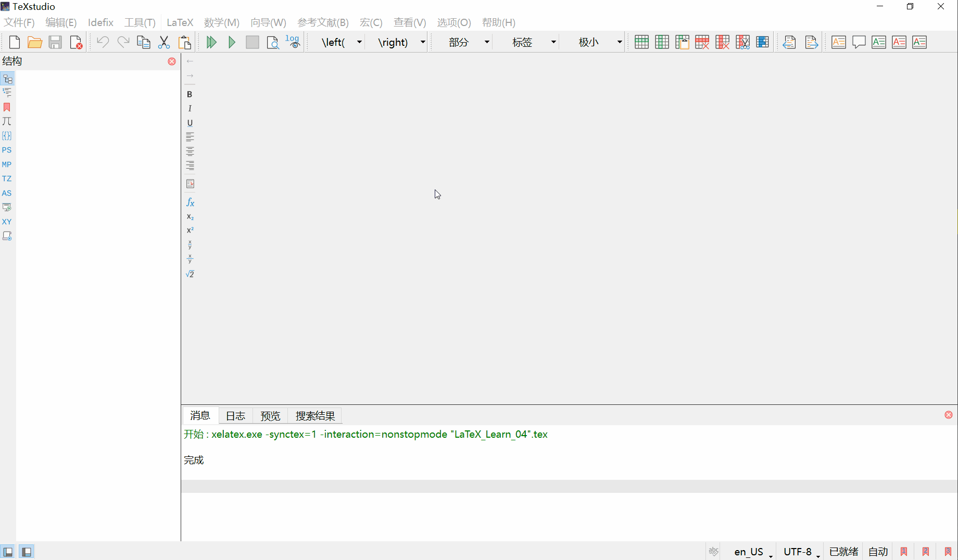Click the xelatex command line in the messages
This screenshot has width=958, height=560.
tap(365, 434)
